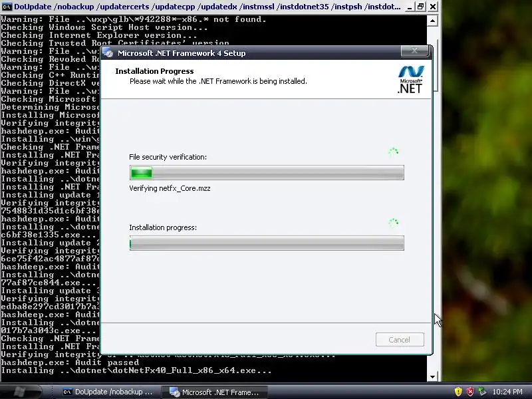The image size is (532, 399).
Task: Open the Windows Start button
Action: click(21, 392)
